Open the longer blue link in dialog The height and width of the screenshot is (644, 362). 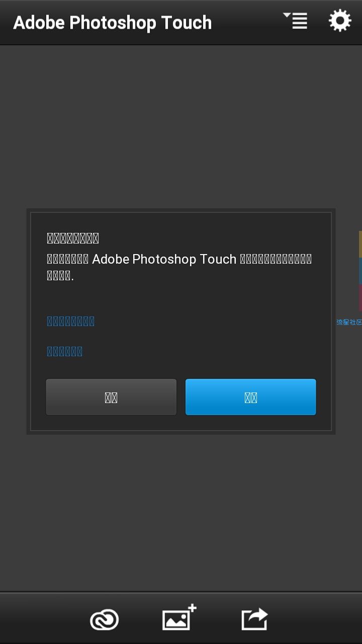pyautogui.click(x=71, y=321)
